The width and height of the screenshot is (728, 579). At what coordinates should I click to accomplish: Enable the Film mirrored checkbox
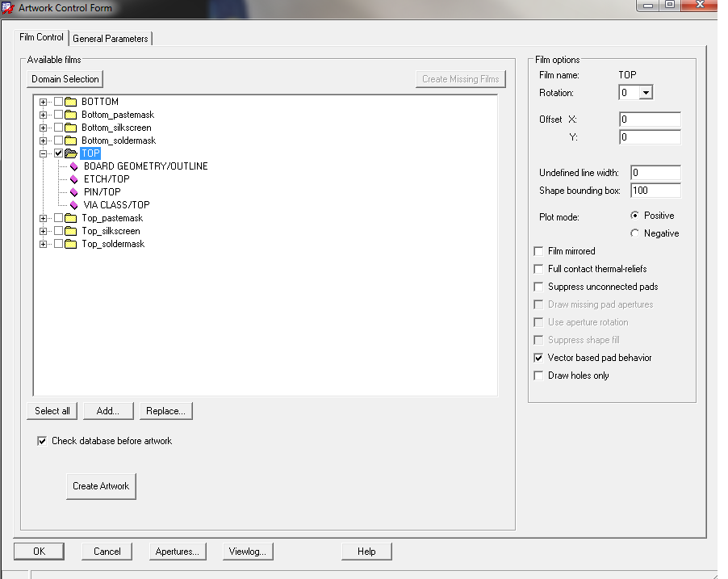539,251
